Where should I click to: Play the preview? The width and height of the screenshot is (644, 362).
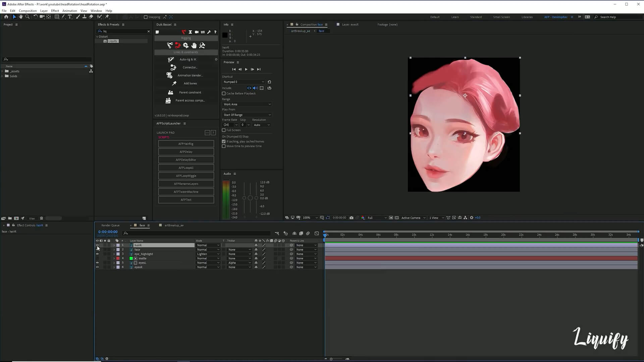(246, 69)
